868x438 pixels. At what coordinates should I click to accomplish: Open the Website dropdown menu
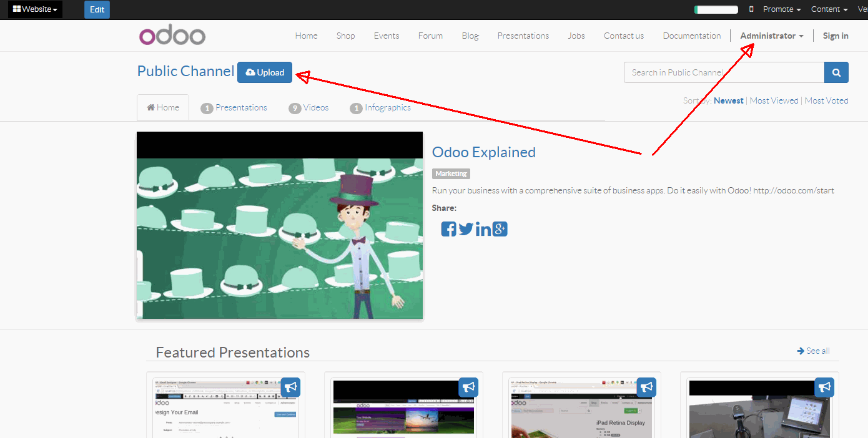[x=35, y=9]
